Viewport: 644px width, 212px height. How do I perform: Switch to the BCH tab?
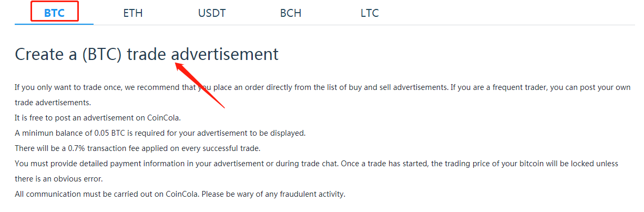pos(291,13)
